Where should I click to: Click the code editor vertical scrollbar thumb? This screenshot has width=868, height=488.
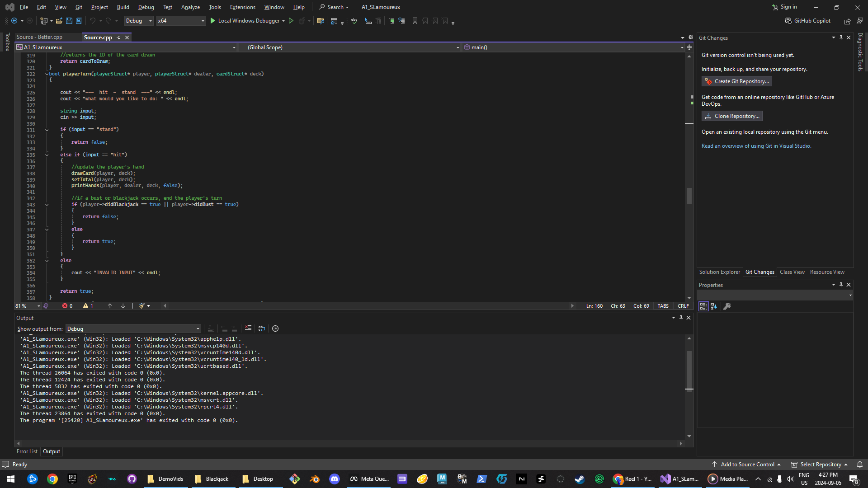click(689, 196)
